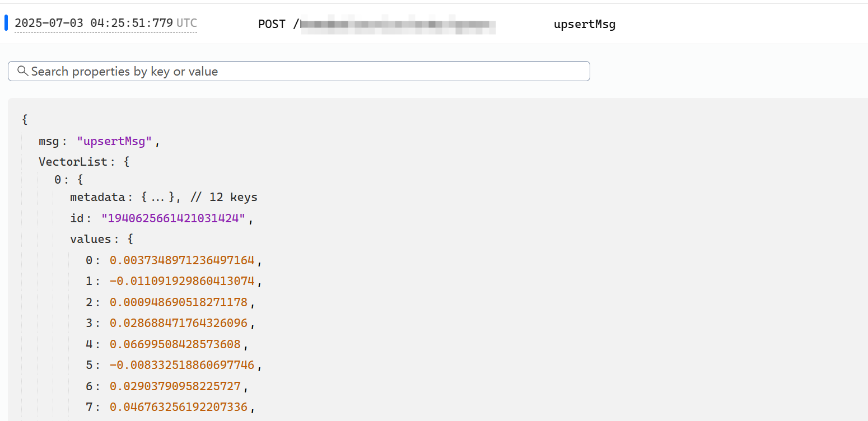Viewport: 868px width, 421px height.
Task: Focus the Search properties input field
Action: (302, 71)
